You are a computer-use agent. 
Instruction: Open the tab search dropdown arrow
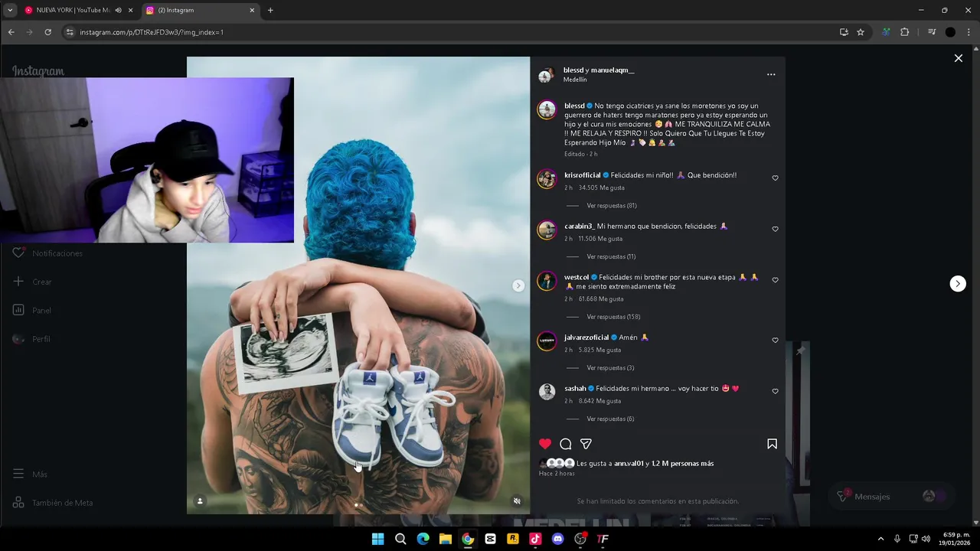10,10
